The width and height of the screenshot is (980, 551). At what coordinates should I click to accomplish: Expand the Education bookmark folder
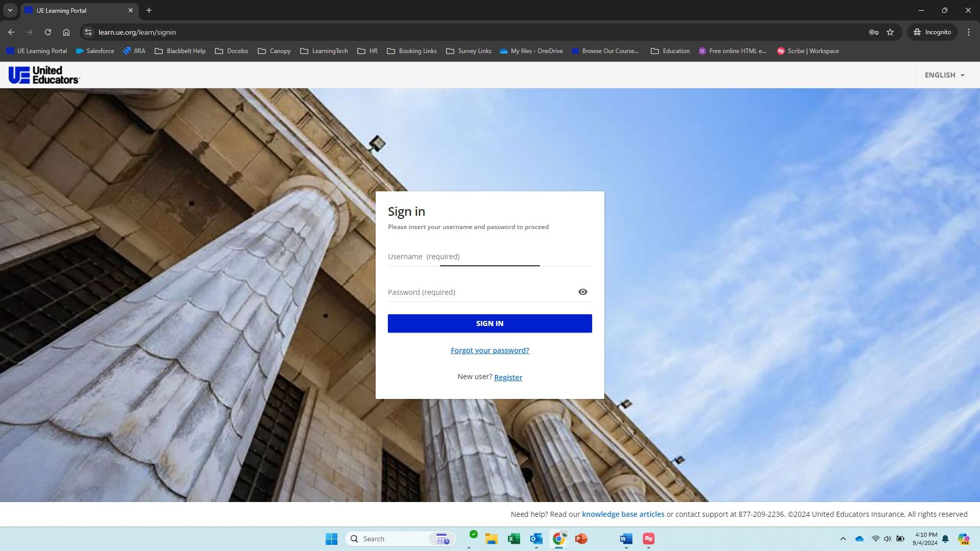pyautogui.click(x=670, y=51)
